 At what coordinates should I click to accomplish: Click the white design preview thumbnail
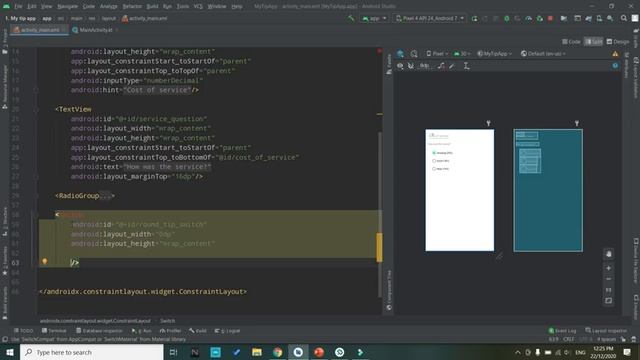coord(460,190)
